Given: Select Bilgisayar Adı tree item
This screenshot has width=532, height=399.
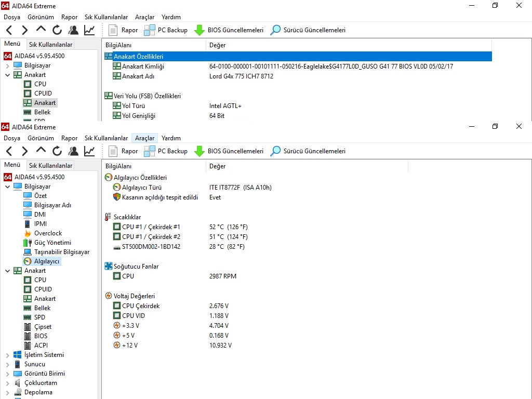Looking at the screenshot, I should (52, 205).
